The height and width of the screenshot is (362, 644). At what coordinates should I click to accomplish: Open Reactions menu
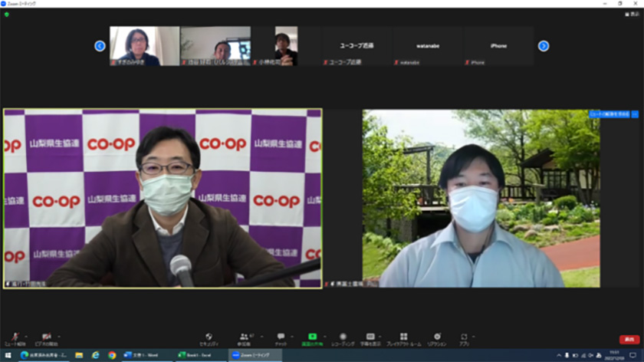(x=437, y=339)
